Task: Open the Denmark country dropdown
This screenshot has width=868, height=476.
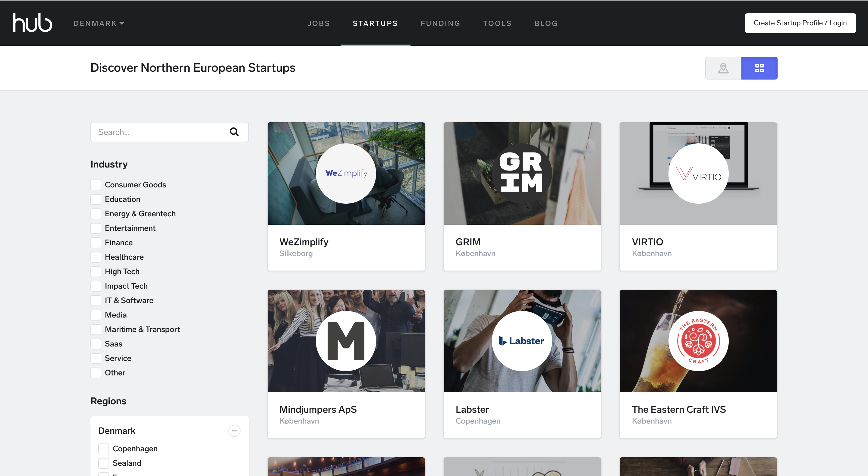Action: coord(99,23)
